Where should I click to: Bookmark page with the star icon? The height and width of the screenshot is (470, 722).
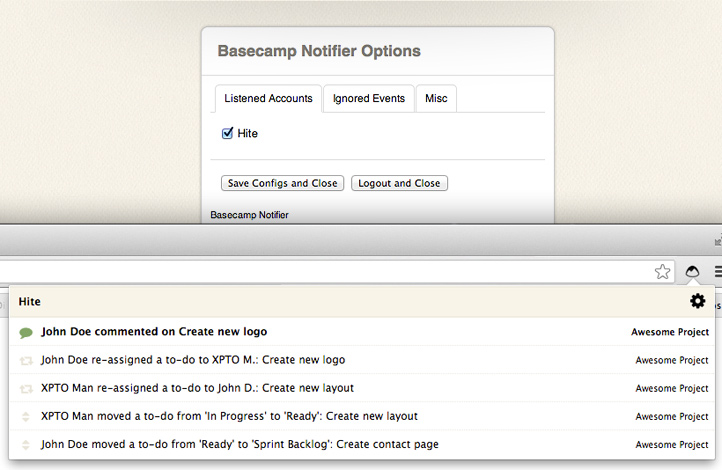(662, 272)
